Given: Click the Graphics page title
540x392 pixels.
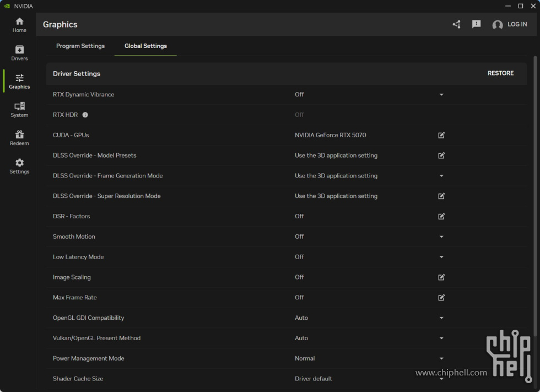Looking at the screenshot, I should pos(60,24).
